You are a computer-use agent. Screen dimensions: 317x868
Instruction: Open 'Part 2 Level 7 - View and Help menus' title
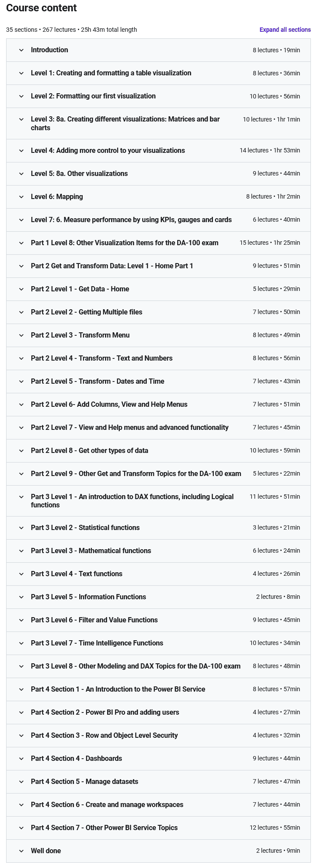pyautogui.click(x=130, y=427)
